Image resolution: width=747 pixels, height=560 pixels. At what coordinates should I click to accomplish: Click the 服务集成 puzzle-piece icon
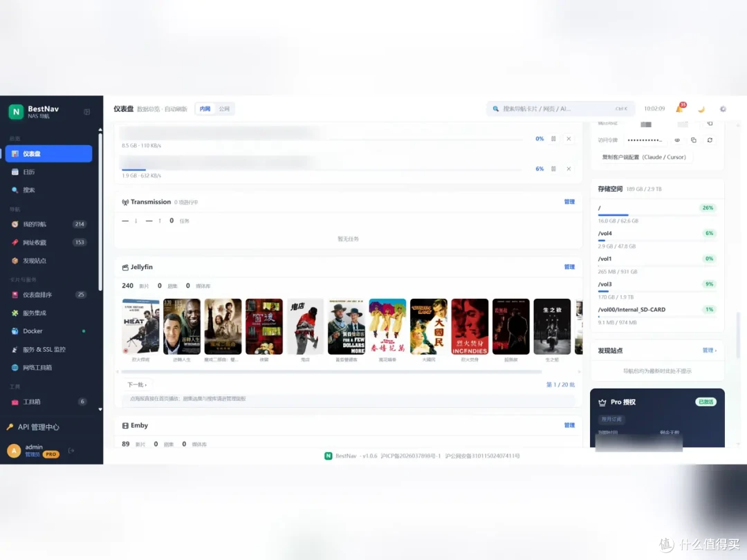(x=15, y=313)
